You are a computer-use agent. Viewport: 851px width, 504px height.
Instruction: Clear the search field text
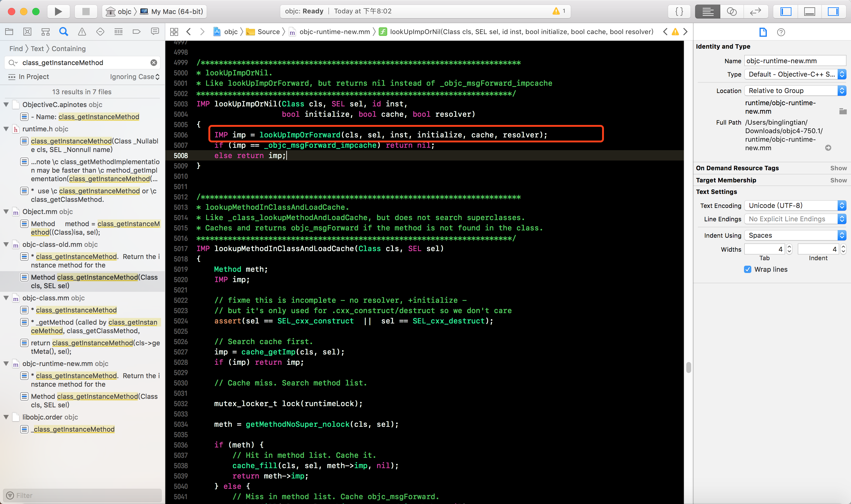point(154,63)
